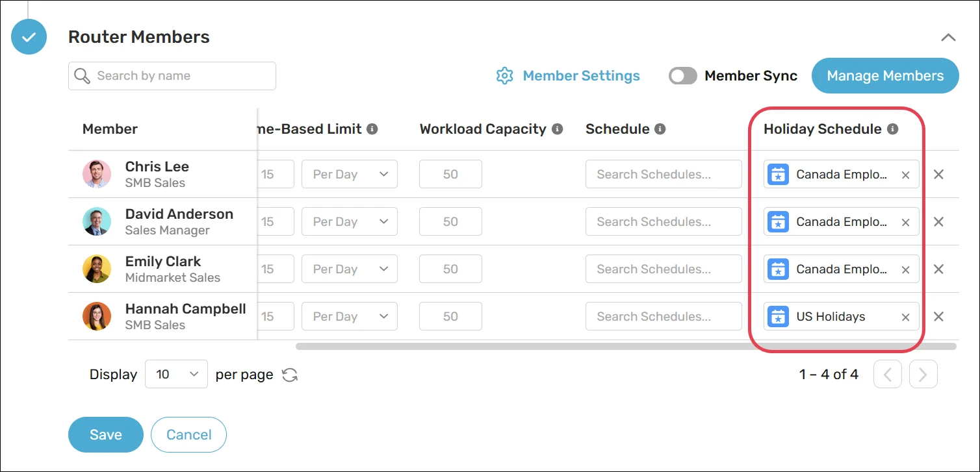Clear David Anderson's holiday schedule
Screen dimensions: 980x472
(905, 222)
